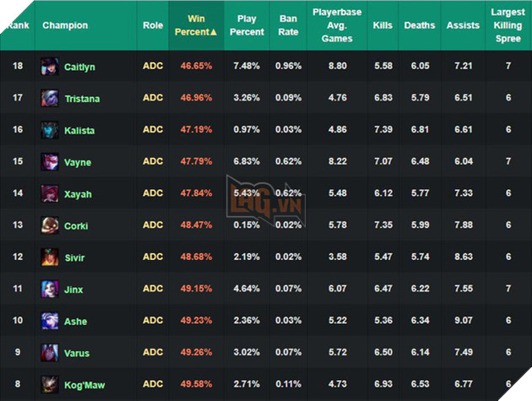Click Caitlyn's average games 8.80
Image resolution: width=532 pixels, height=401 pixels.
pos(338,66)
